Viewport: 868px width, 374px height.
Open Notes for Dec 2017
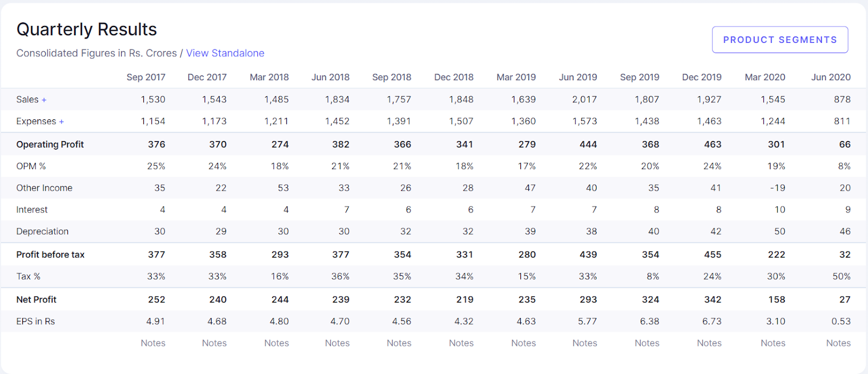214,343
